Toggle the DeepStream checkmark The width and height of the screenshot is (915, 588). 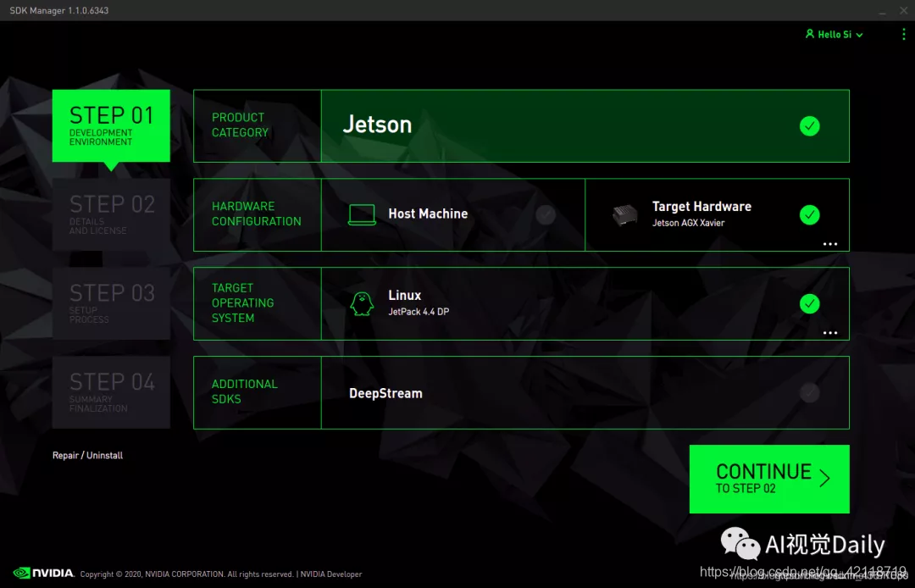click(809, 392)
